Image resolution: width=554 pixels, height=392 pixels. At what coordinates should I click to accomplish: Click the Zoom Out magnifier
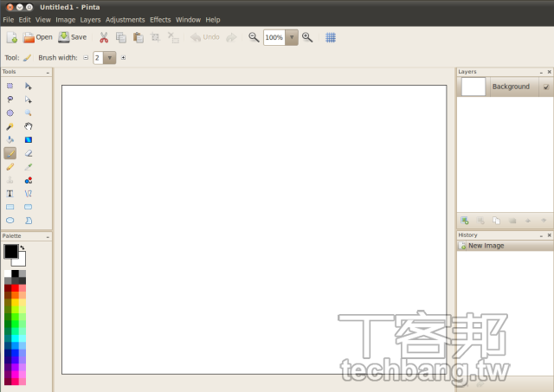point(254,37)
